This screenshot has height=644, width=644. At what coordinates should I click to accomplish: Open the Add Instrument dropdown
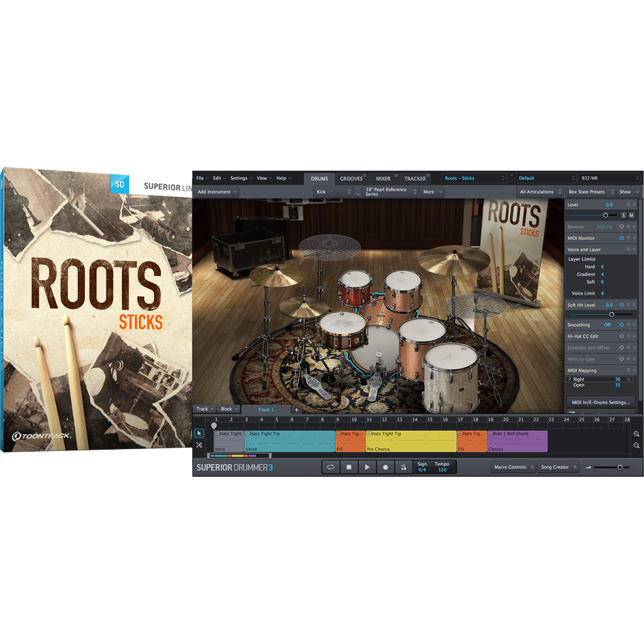[x=217, y=192]
